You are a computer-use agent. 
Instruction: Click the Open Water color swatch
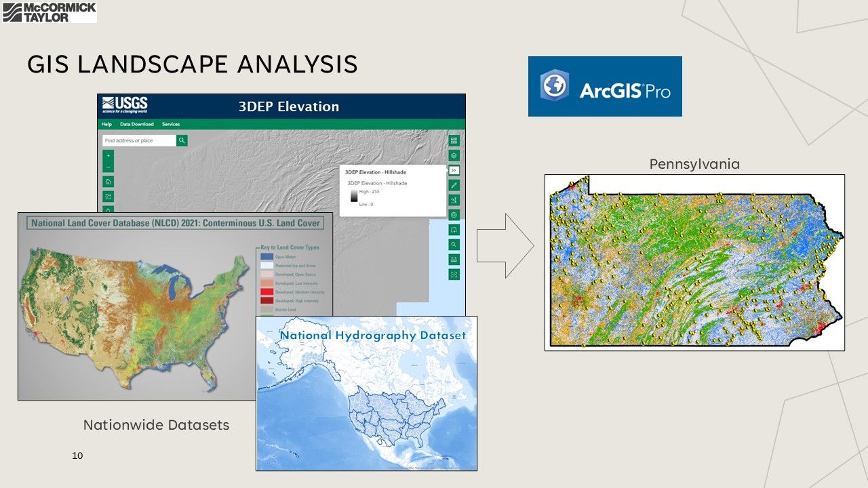click(267, 257)
